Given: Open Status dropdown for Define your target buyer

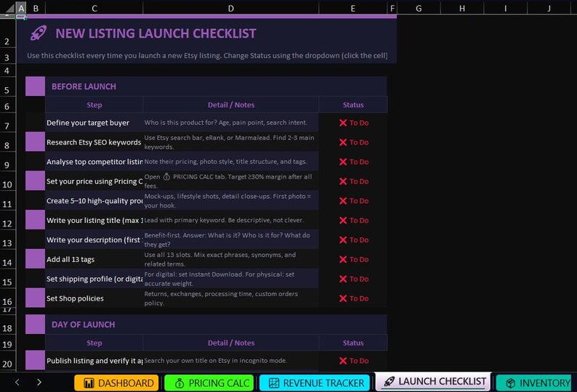Looking at the screenshot, I should [353, 123].
